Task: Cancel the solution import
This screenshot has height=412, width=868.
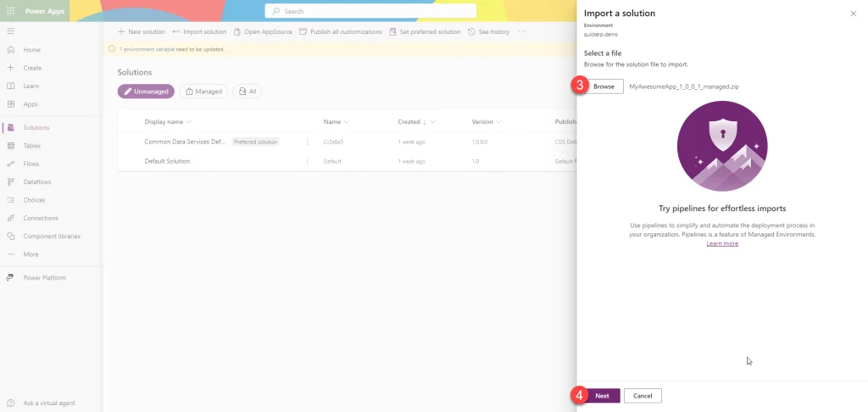Action: pyautogui.click(x=643, y=396)
